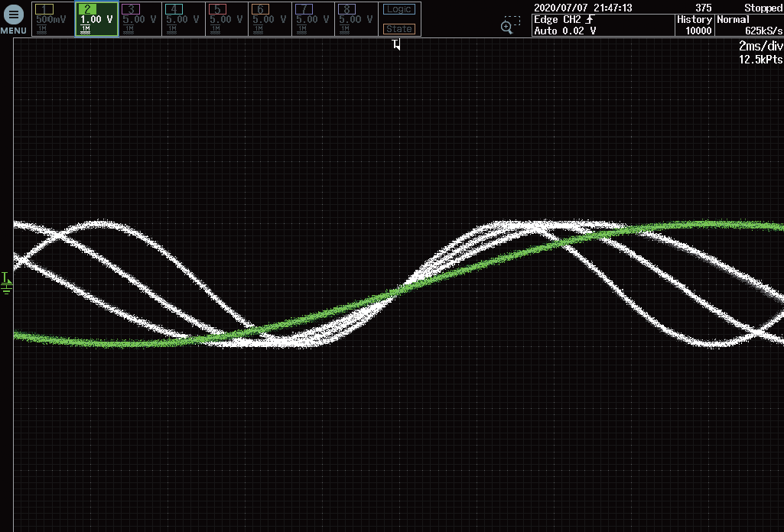This screenshot has width=784, height=532.
Task: Click the trigger position marker above the grid
Action: pyautogui.click(x=396, y=44)
